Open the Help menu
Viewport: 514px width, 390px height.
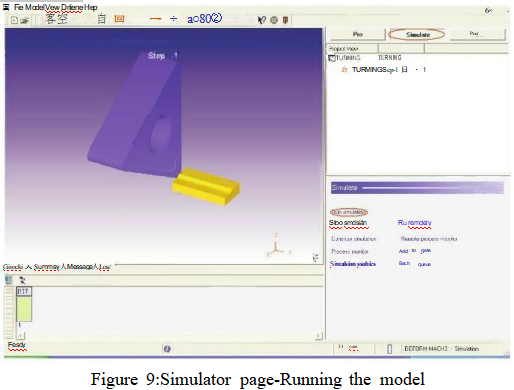coord(91,7)
